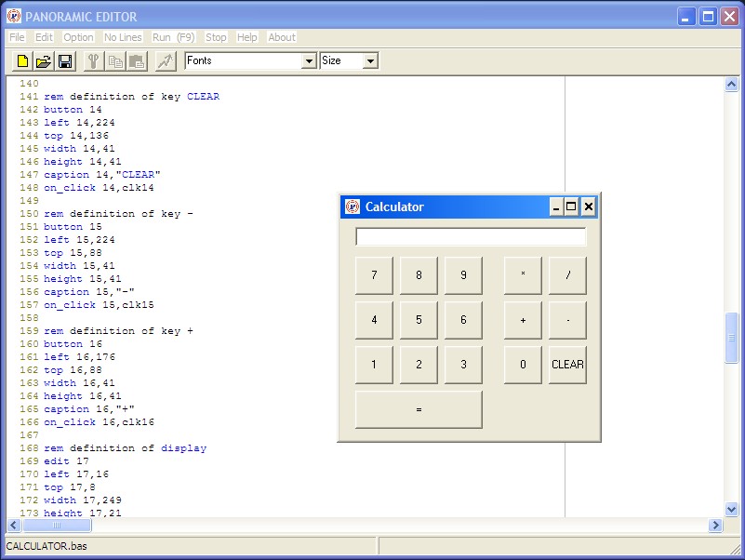Viewport: 745px width, 560px height.
Task: Click the Calculator window title icon
Action: click(353, 207)
